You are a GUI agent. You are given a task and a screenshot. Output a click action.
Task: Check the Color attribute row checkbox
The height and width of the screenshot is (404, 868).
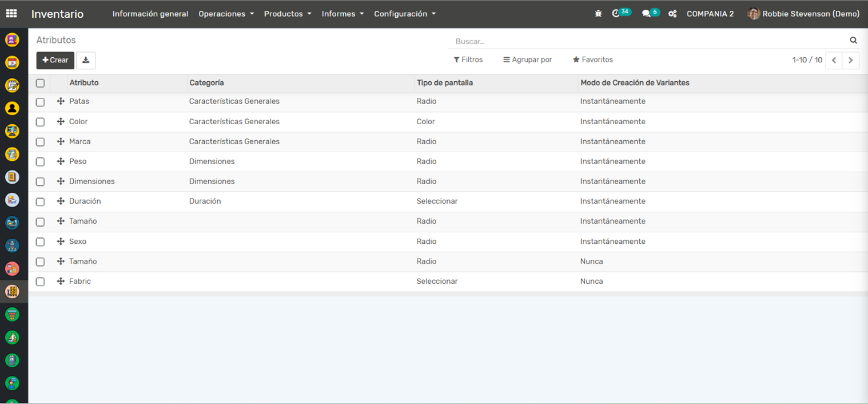tap(40, 122)
